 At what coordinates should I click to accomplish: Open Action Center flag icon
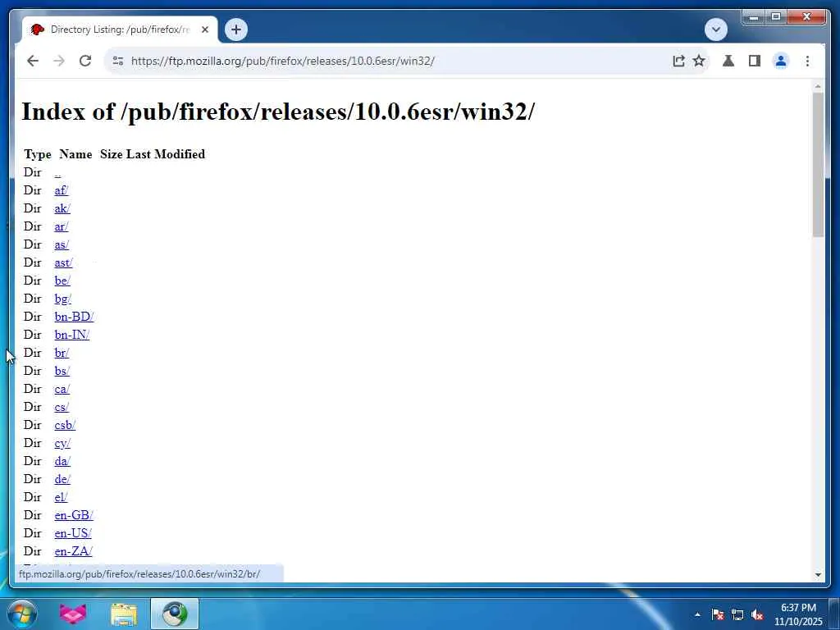pyautogui.click(x=717, y=614)
